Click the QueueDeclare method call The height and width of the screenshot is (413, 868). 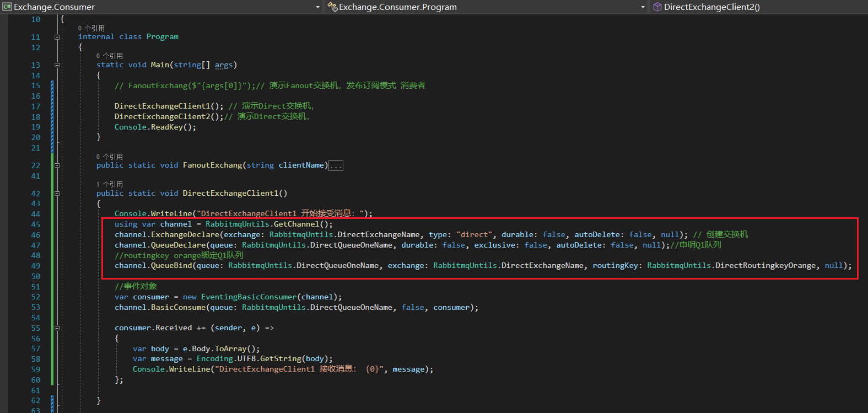tap(179, 245)
